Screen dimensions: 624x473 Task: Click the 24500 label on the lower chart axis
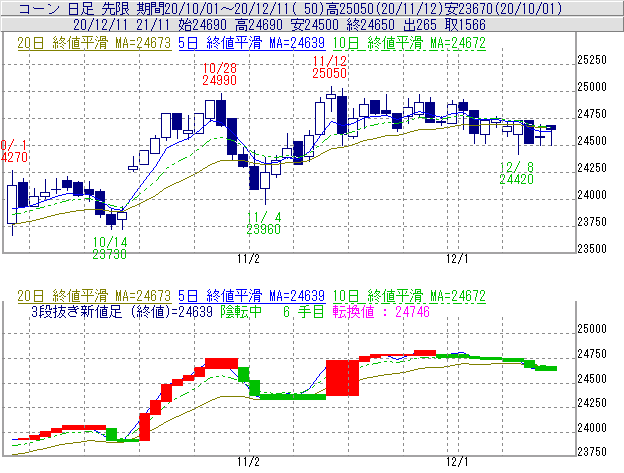[x=592, y=379]
